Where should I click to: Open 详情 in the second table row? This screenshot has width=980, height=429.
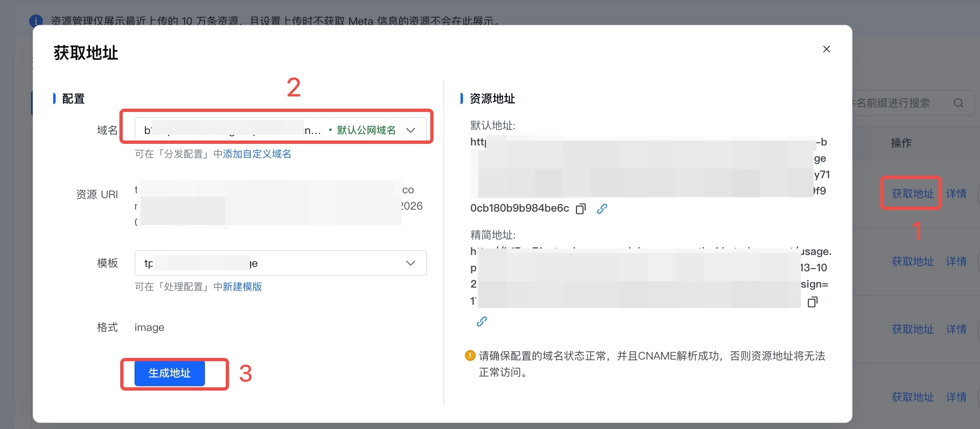point(956,261)
